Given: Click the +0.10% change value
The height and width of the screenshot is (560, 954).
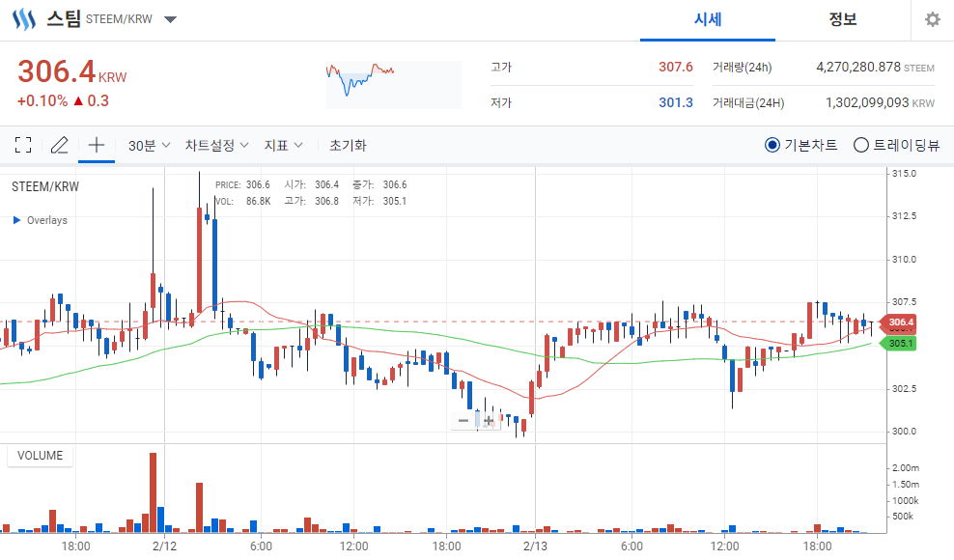Looking at the screenshot, I should (42, 101).
